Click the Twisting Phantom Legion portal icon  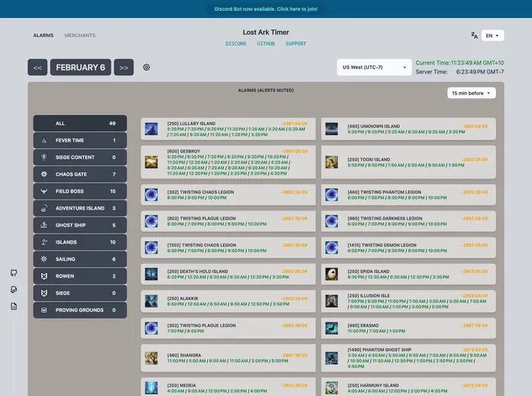[332, 195]
